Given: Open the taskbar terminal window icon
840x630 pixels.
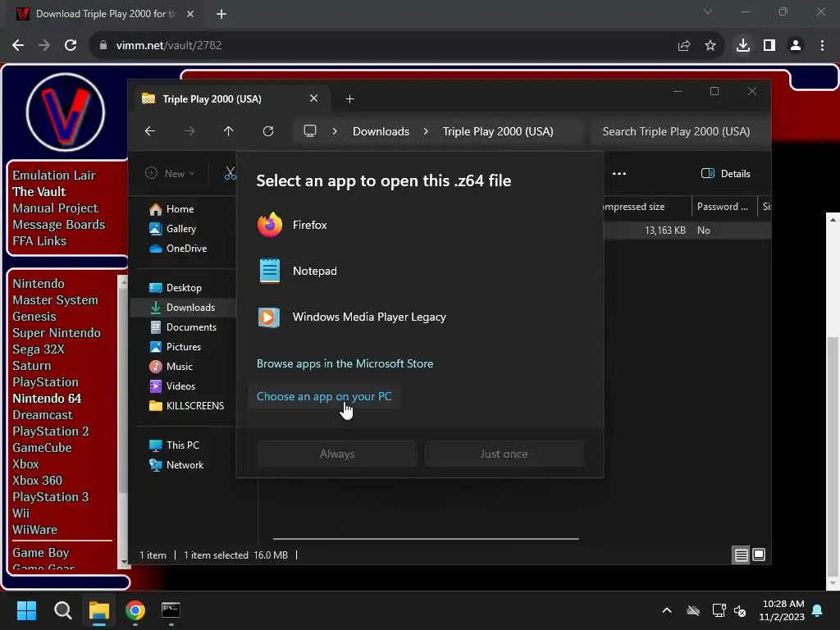Looking at the screenshot, I should [171, 610].
